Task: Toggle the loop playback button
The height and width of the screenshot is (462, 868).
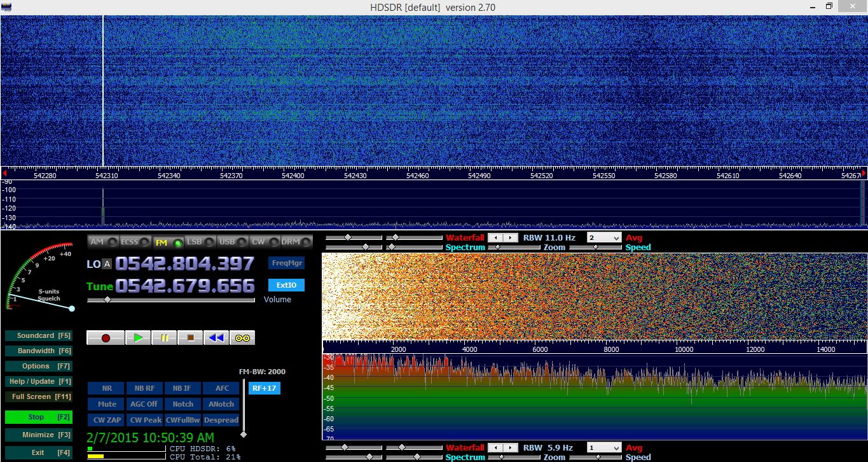Action: click(x=242, y=338)
